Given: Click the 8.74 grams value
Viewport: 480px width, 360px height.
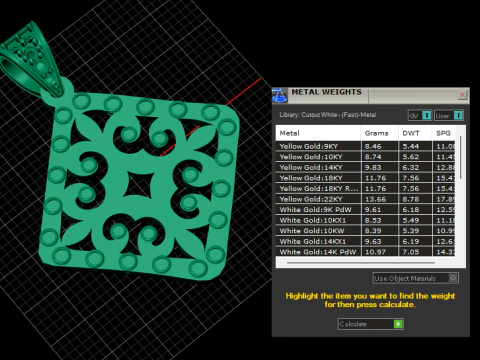Looking at the screenshot, I should [x=373, y=157].
